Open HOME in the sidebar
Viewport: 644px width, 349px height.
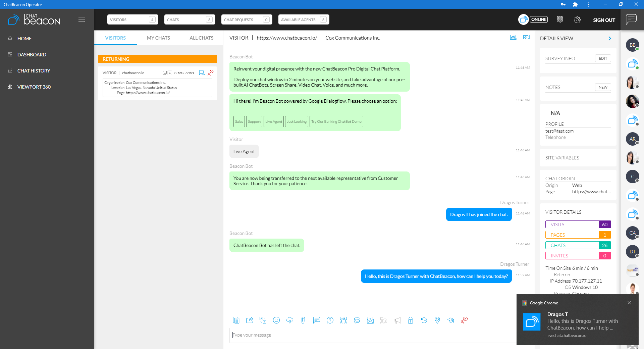pyautogui.click(x=24, y=39)
